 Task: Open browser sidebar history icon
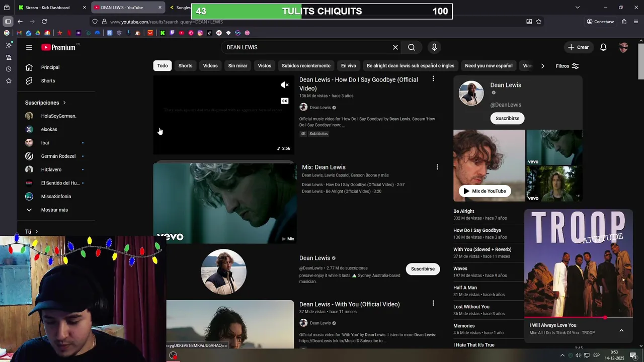click(9, 69)
